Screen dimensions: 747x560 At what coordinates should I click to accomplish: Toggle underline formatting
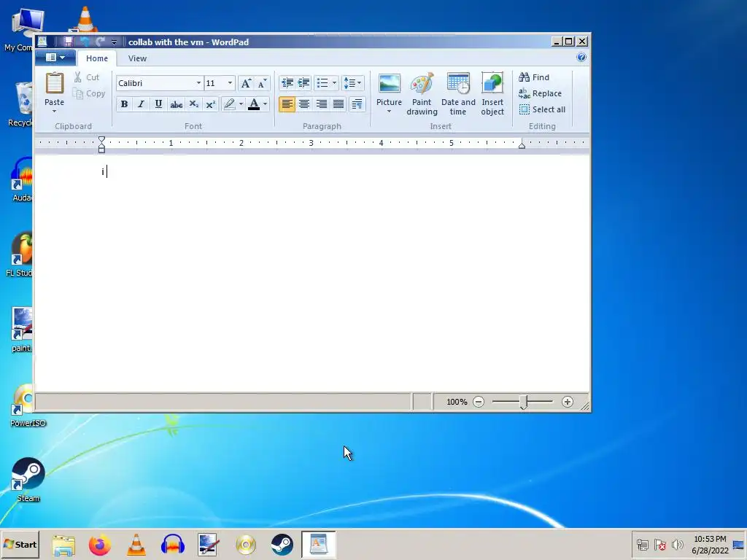158,104
